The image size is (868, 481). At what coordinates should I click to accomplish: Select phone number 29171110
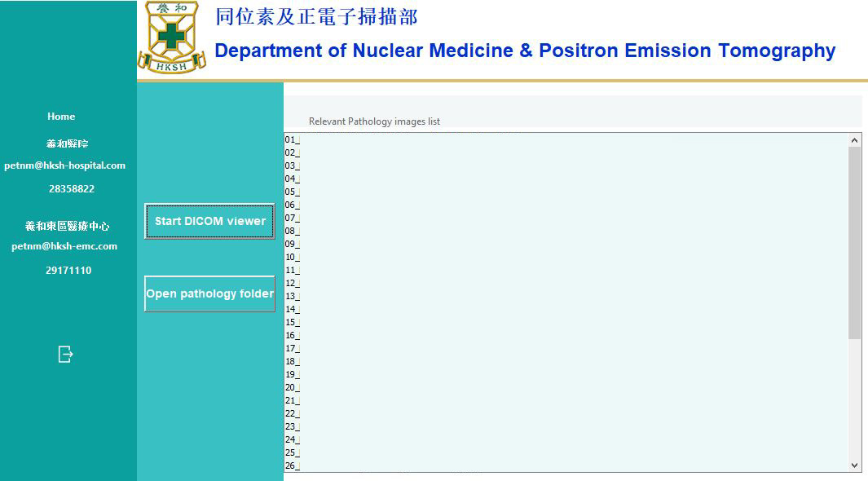[x=68, y=271]
